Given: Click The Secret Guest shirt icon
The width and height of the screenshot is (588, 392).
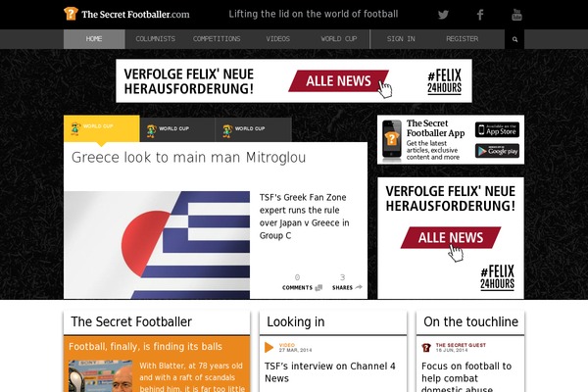Looking at the screenshot, I should pos(426,347).
